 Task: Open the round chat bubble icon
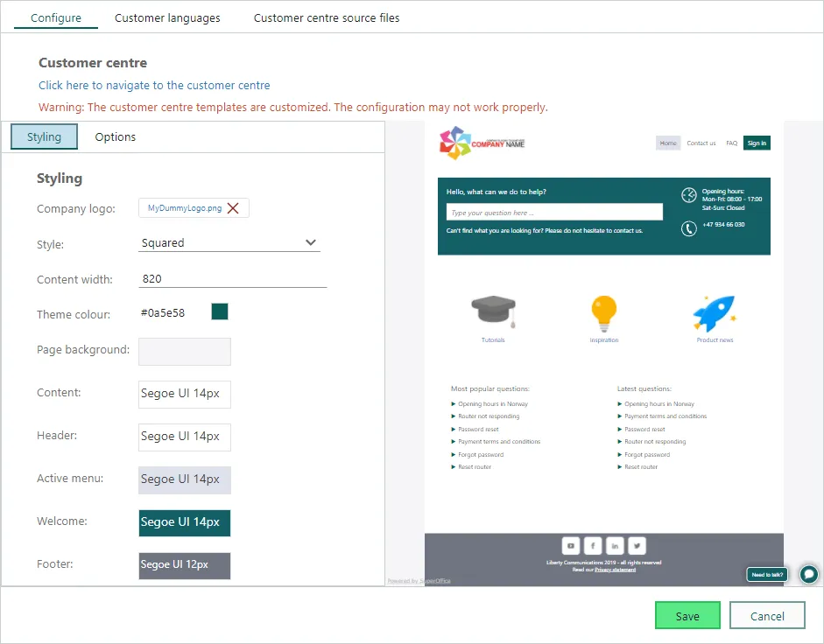click(809, 575)
